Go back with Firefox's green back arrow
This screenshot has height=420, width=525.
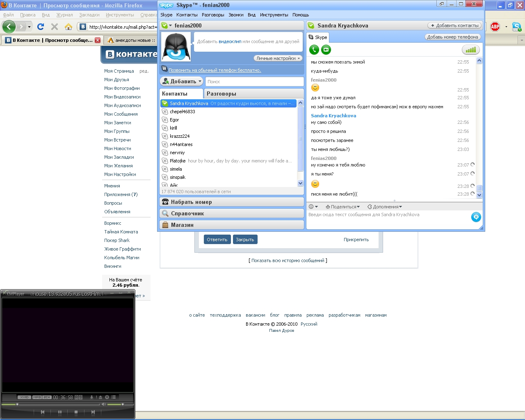tap(9, 27)
